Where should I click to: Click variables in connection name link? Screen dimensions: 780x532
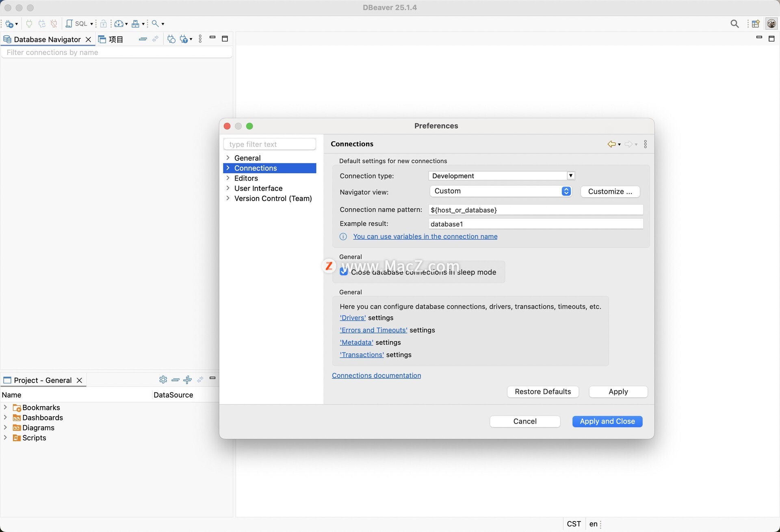click(x=425, y=237)
